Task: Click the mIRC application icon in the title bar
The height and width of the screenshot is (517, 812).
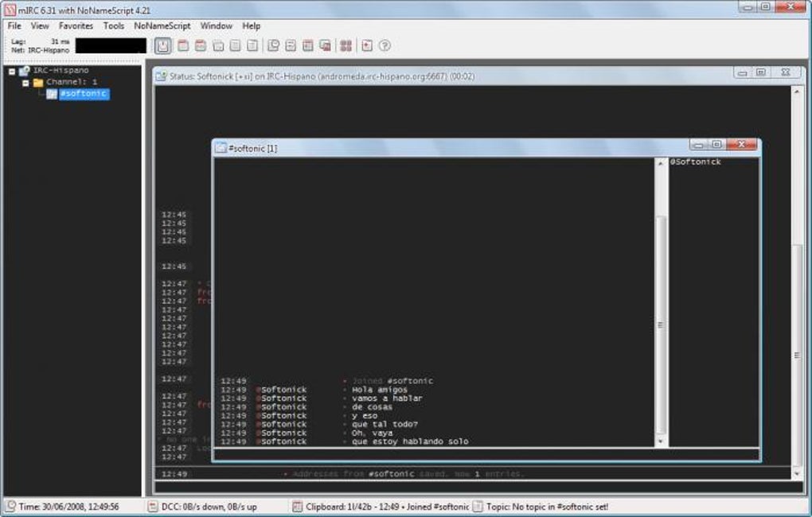Action: [x=10, y=10]
